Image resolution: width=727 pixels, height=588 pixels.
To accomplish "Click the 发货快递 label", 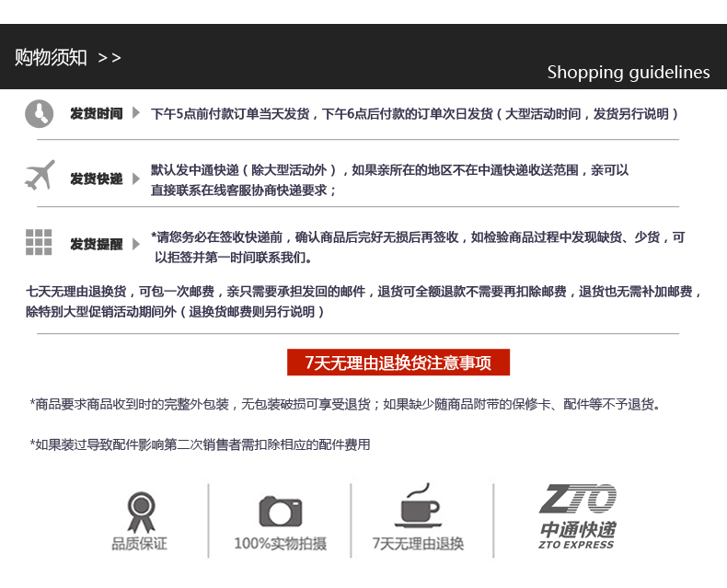I will 97,179.
